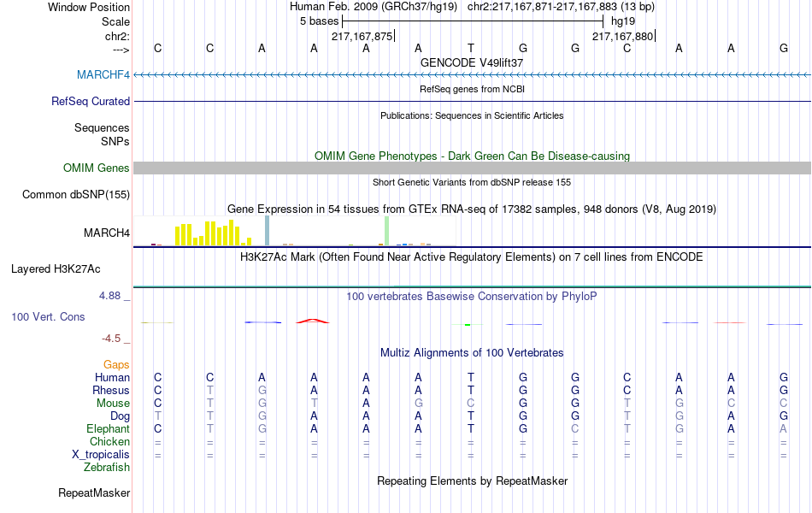Image resolution: width=812 pixels, height=513 pixels.
Task: Click the Publications Sequences track title
Action: point(472,115)
